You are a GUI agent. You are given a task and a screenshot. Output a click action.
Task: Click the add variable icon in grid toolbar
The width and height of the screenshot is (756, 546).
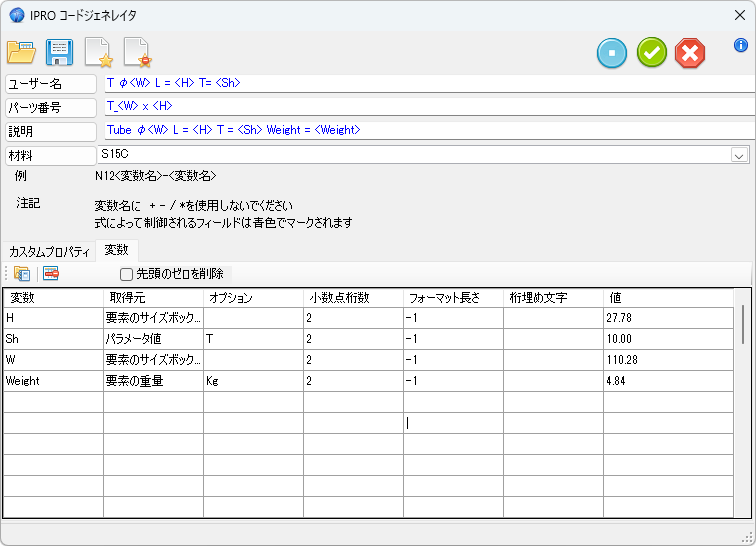click(x=22, y=274)
